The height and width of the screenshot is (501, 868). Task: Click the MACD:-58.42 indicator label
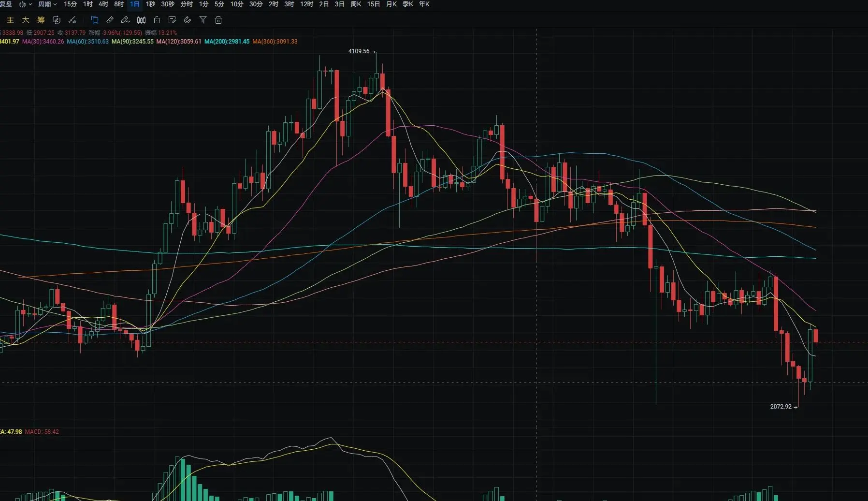pos(42,432)
